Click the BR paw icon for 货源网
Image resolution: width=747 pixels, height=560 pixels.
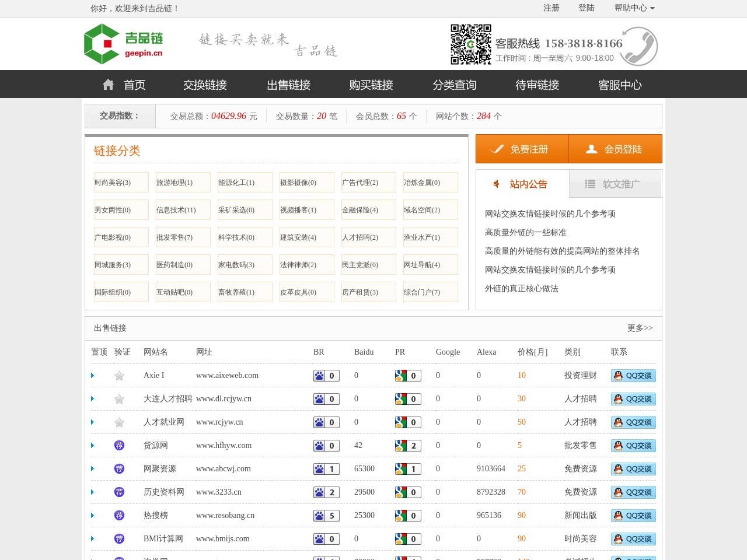[320, 446]
